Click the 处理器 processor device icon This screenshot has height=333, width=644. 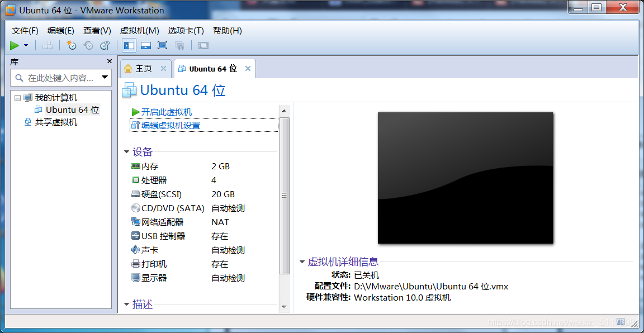click(x=135, y=180)
